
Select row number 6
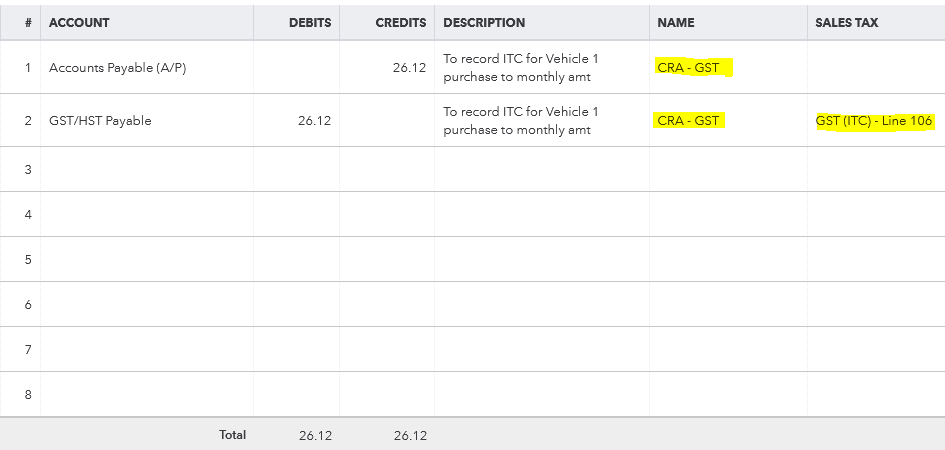(x=28, y=305)
